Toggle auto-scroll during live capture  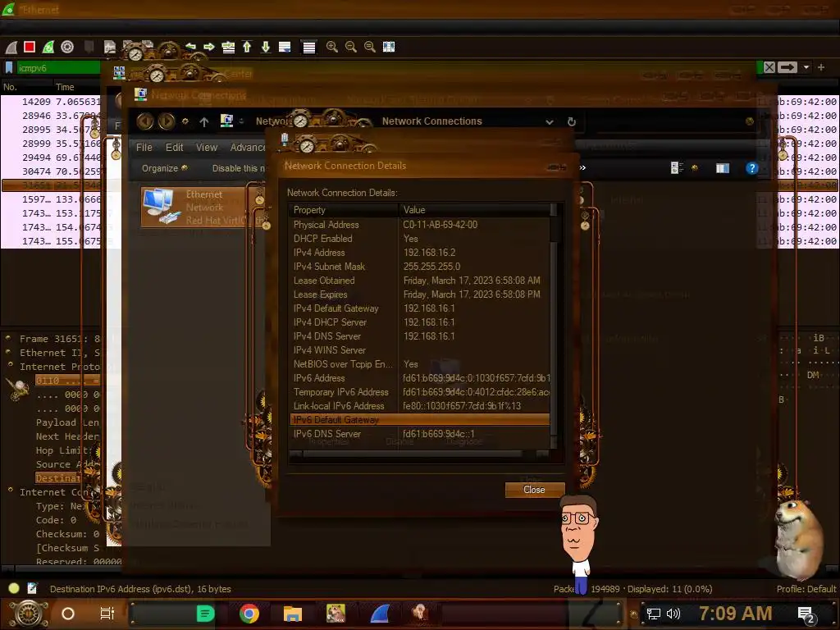tap(285, 47)
